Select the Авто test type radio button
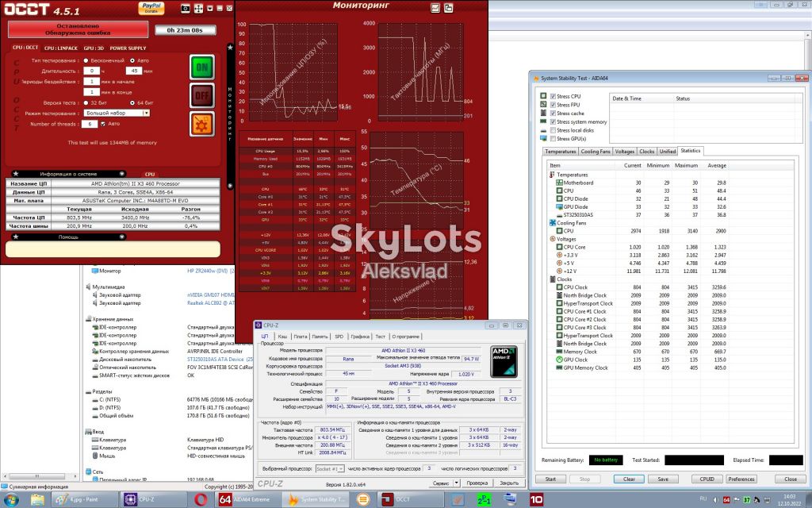The width and height of the screenshot is (812, 508). (x=132, y=60)
